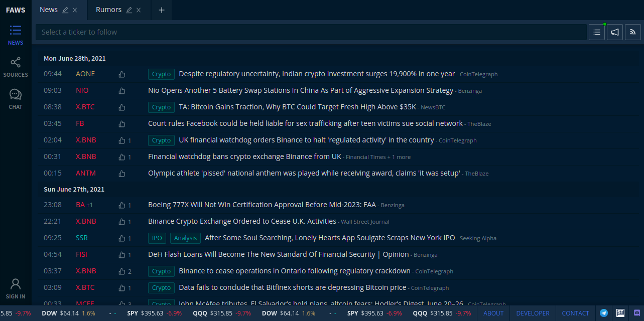Image resolution: width=644 pixels, height=321 pixels.
Task: Like the FB court ruling story
Action: click(x=121, y=124)
